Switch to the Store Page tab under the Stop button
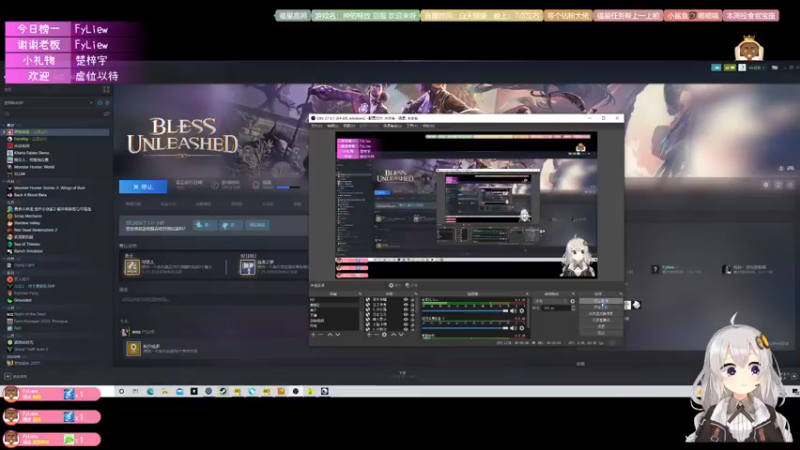 (x=133, y=204)
